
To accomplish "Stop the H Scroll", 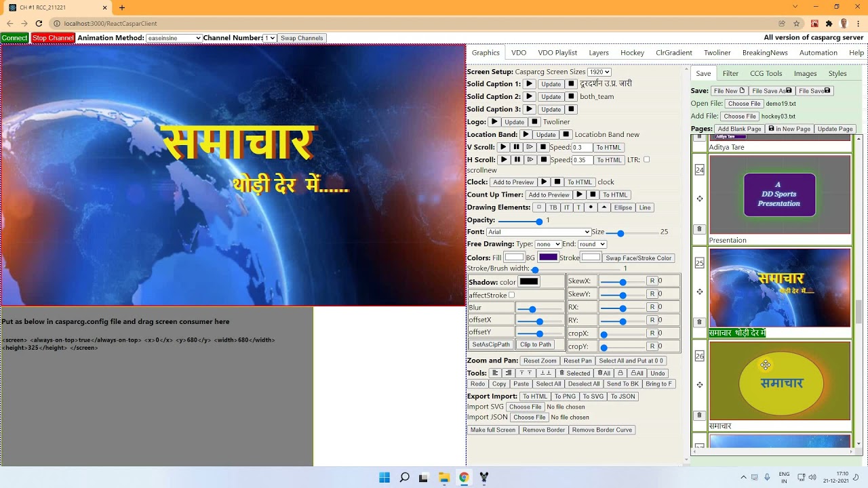I will tap(543, 160).
